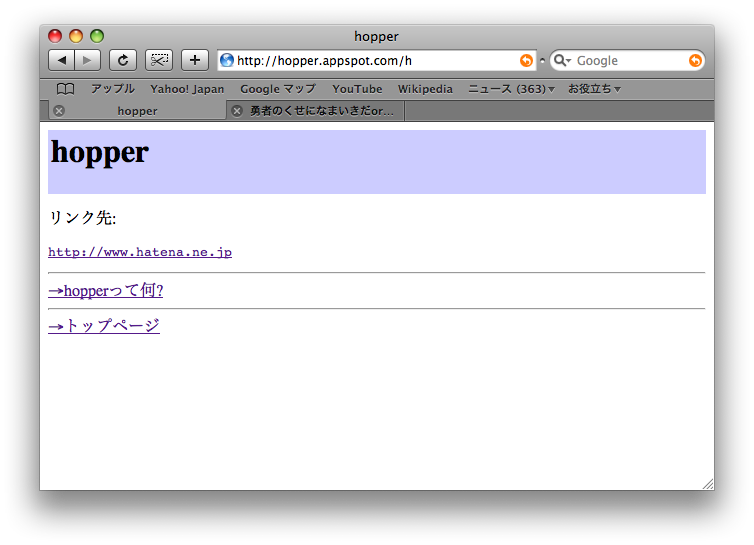The height and width of the screenshot is (545, 754).
Task: Switch to the 勇者のくせになまいきだor… tab
Action: [x=315, y=111]
